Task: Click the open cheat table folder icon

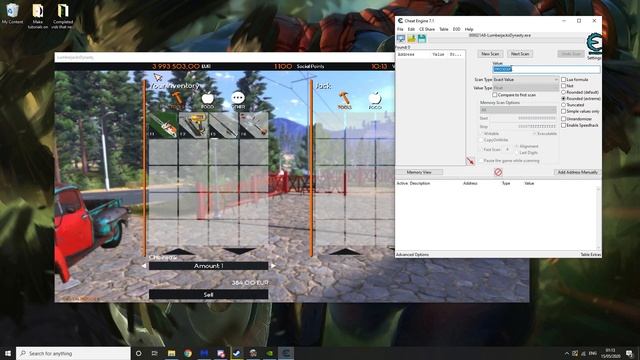Action: tap(411, 38)
